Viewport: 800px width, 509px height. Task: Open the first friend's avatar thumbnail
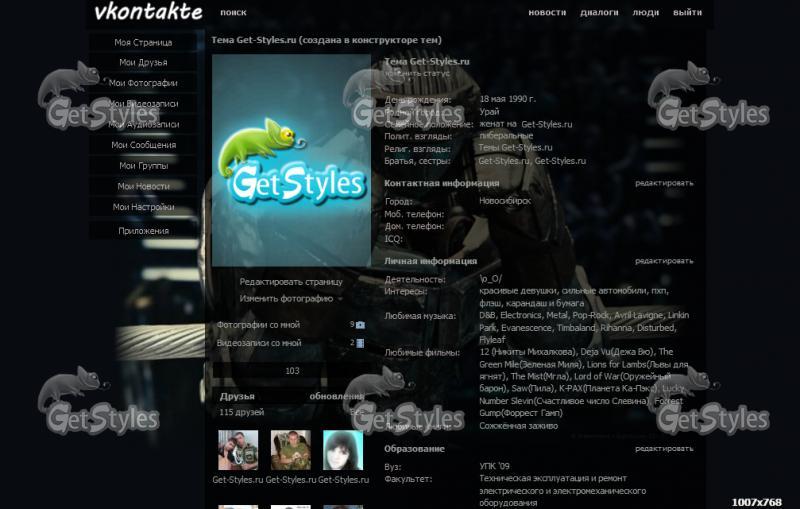pos(238,451)
